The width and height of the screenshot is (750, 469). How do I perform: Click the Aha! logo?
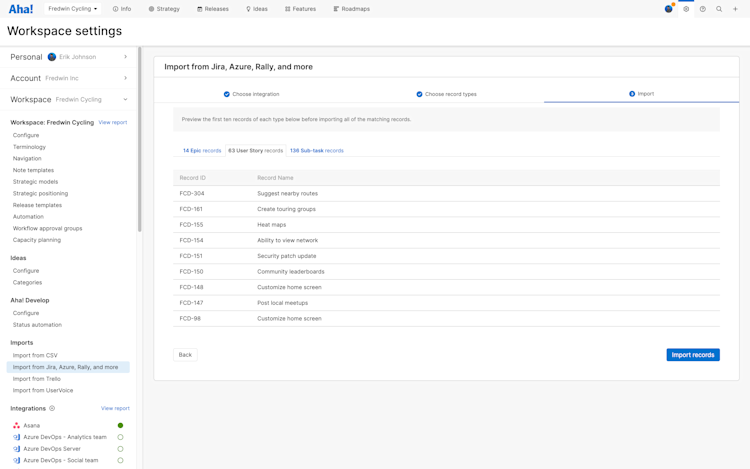(x=21, y=9)
